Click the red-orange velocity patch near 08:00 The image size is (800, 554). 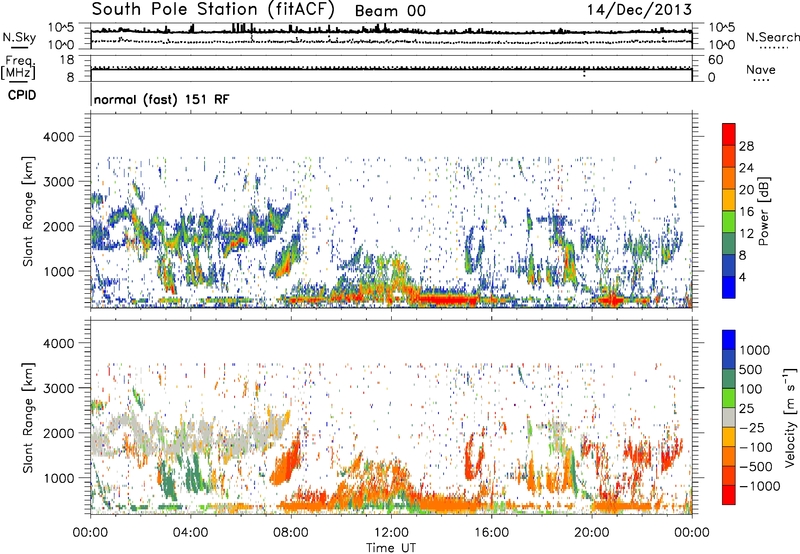coord(287,463)
